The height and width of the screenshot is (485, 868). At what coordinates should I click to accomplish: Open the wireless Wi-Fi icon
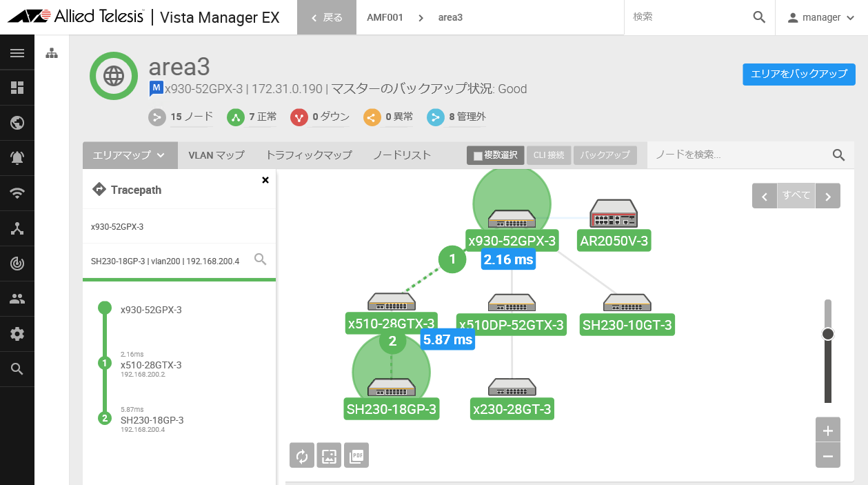(x=17, y=193)
